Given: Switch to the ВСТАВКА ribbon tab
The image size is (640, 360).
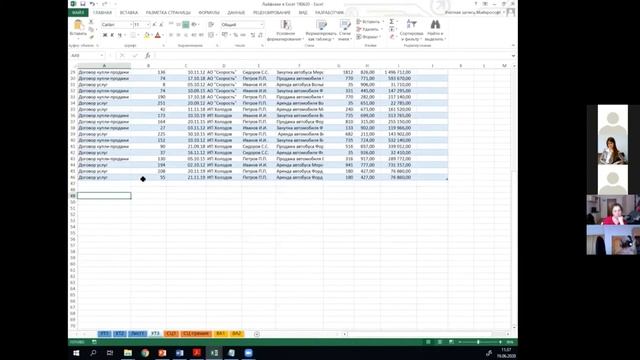Looking at the screenshot, I should point(129,13).
